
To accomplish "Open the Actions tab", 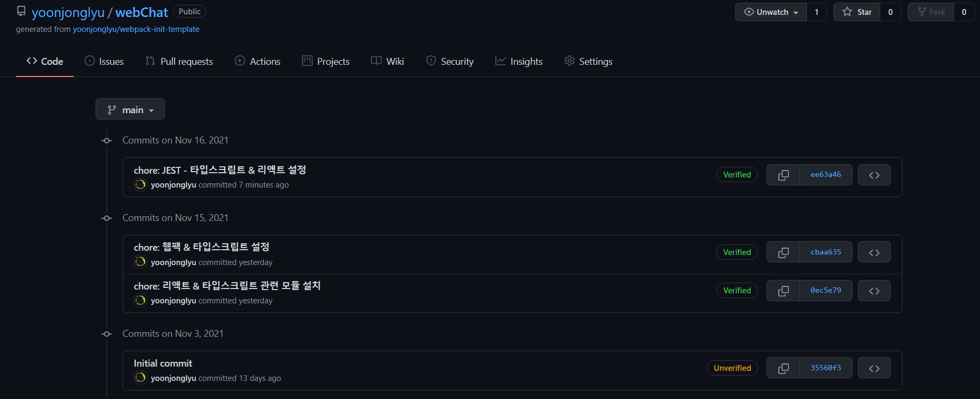I will coord(257,62).
